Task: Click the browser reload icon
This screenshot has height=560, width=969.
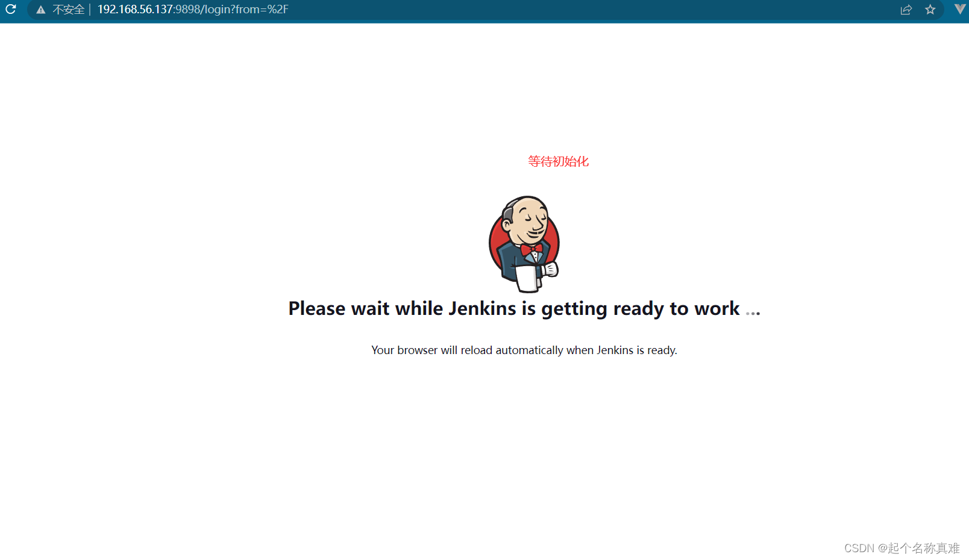Action: (11, 9)
